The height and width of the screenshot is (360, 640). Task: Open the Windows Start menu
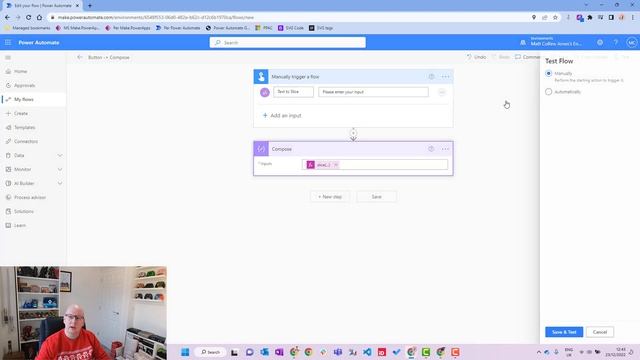[x=185, y=352]
